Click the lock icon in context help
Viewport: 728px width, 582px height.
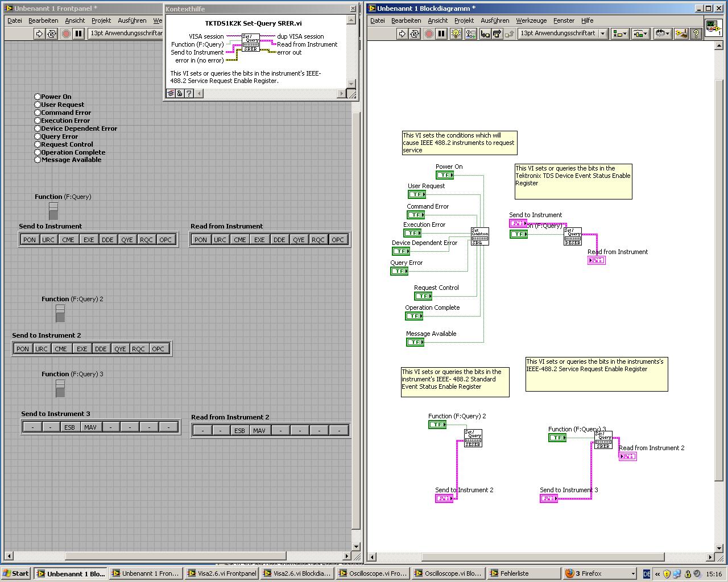(180, 93)
